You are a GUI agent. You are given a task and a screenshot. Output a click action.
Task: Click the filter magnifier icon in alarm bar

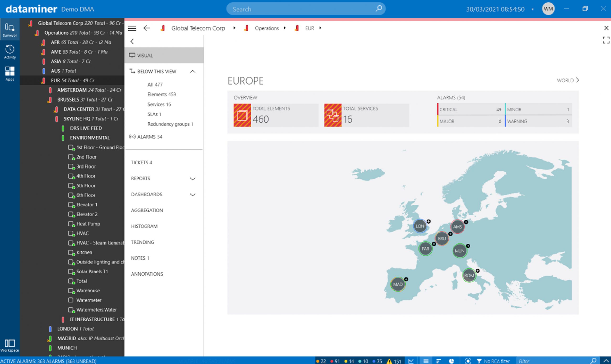point(594,361)
